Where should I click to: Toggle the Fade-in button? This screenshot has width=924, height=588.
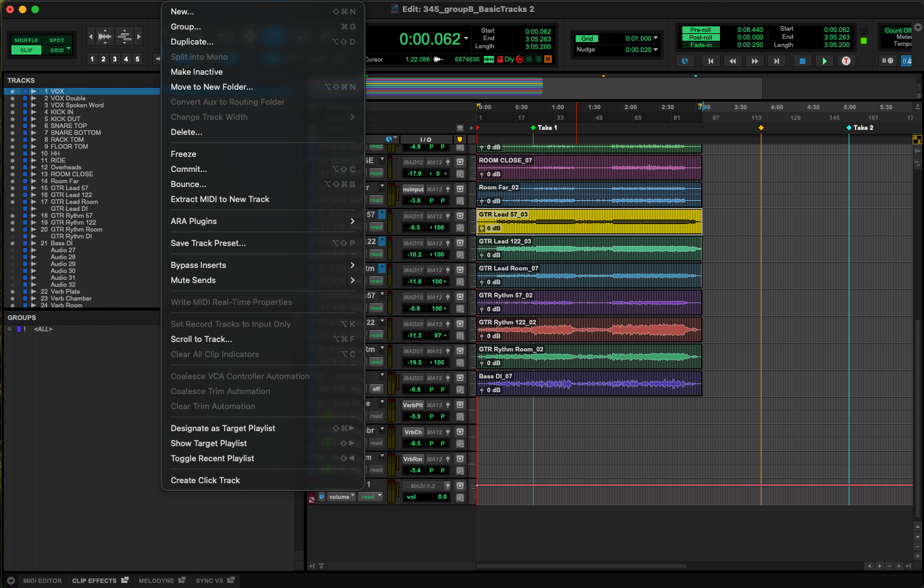click(x=701, y=45)
